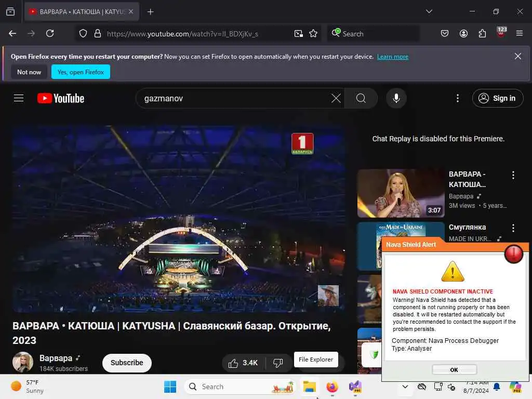
Task: Open the Firefox application menu
Action: click(520, 33)
